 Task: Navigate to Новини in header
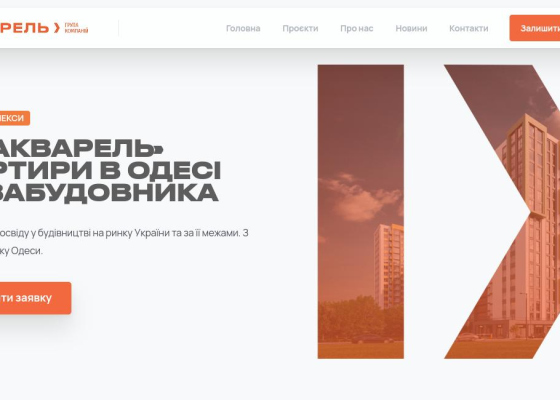(x=411, y=28)
